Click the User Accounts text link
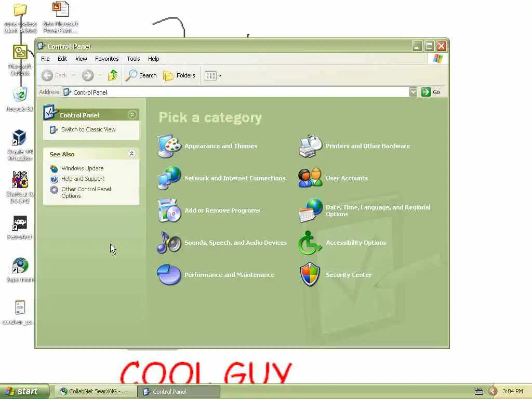The image size is (532, 399). pos(347,178)
